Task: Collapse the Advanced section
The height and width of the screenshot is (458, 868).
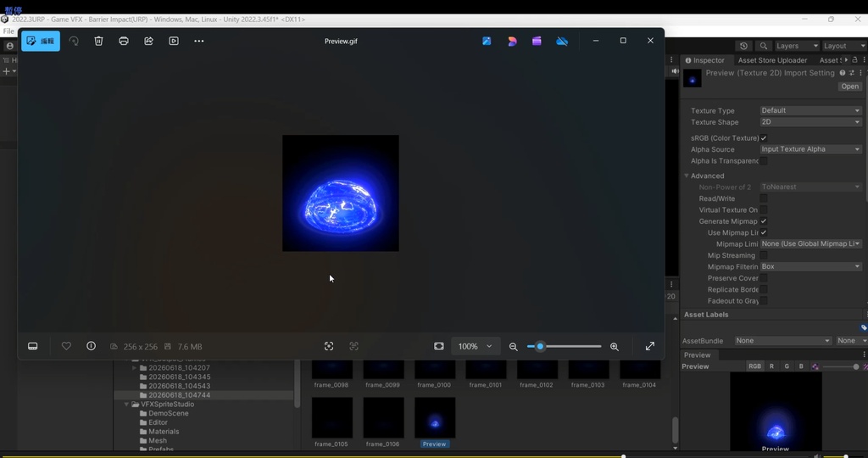Action: 687,176
